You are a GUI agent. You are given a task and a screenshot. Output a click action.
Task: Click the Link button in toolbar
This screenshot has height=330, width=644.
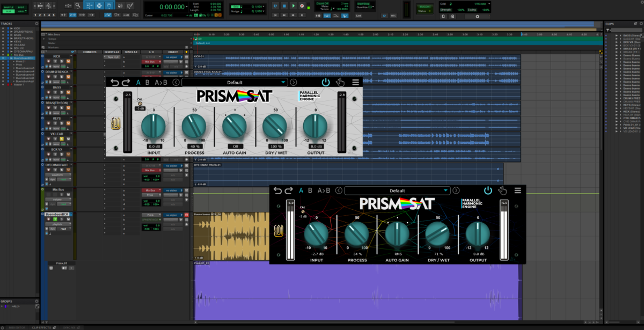click(358, 16)
